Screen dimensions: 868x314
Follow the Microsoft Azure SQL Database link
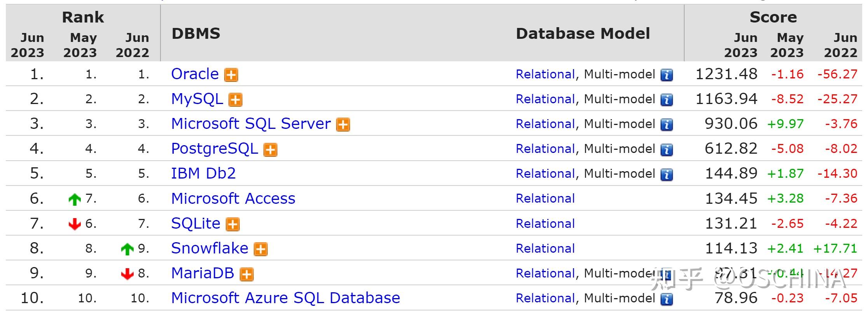(x=286, y=298)
